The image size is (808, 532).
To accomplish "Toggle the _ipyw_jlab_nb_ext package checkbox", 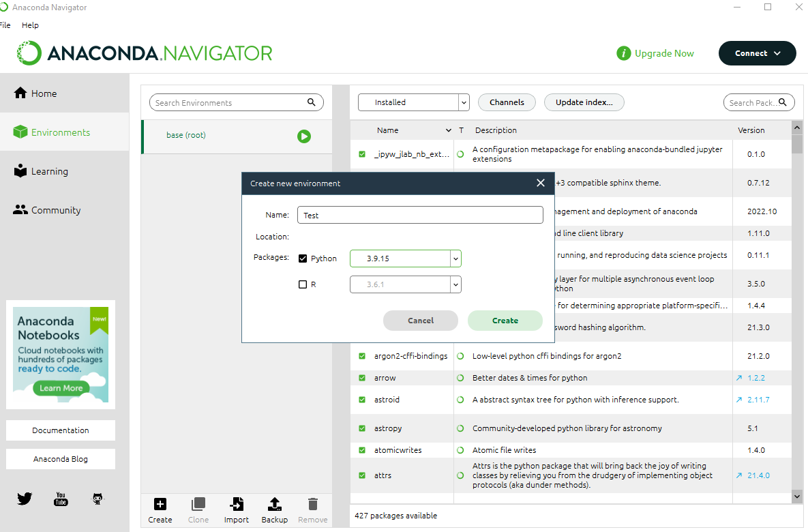I will pyautogui.click(x=362, y=154).
